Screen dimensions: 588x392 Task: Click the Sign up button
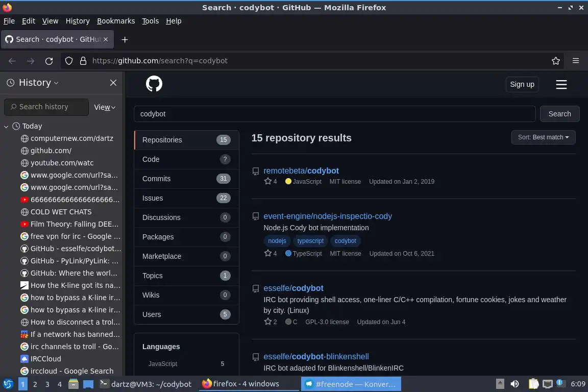(522, 84)
